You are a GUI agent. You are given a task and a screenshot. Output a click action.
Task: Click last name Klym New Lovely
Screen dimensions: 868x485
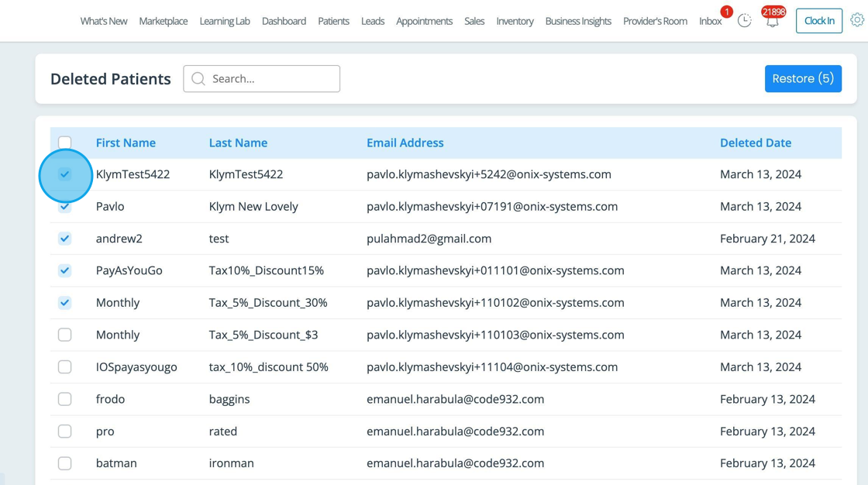point(253,207)
